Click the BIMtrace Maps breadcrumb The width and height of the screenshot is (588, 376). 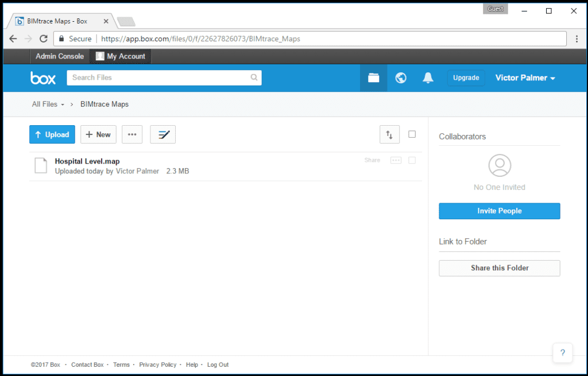105,104
